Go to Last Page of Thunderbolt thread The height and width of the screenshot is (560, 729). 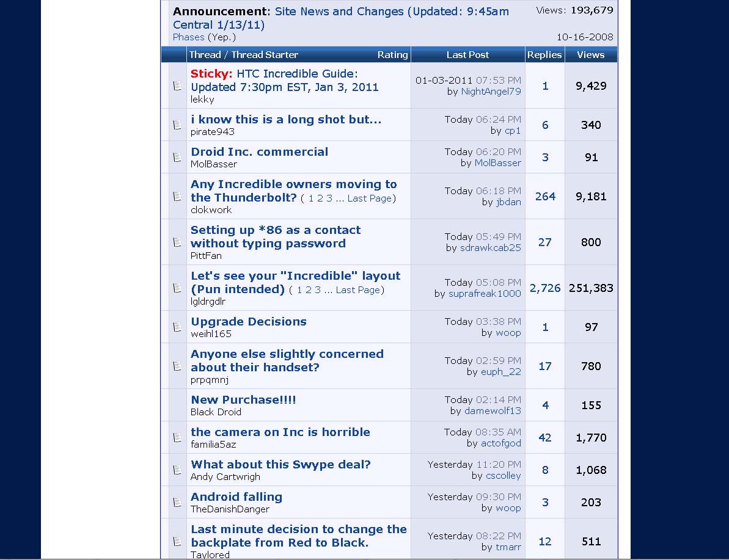(370, 198)
